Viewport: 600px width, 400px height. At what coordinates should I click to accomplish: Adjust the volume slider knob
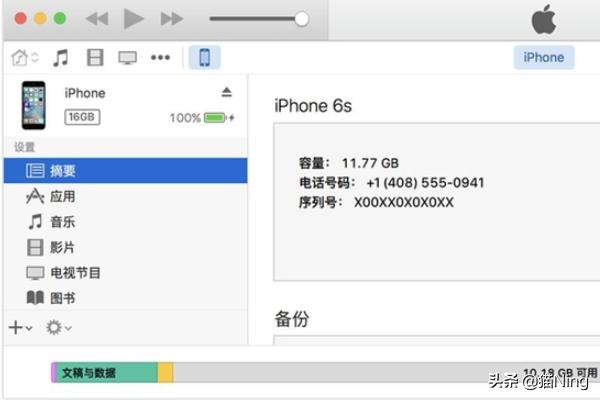click(x=301, y=19)
